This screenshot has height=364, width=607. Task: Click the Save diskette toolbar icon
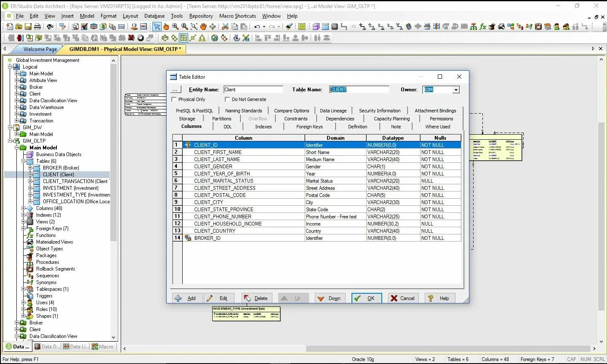pyautogui.click(x=28, y=27)
